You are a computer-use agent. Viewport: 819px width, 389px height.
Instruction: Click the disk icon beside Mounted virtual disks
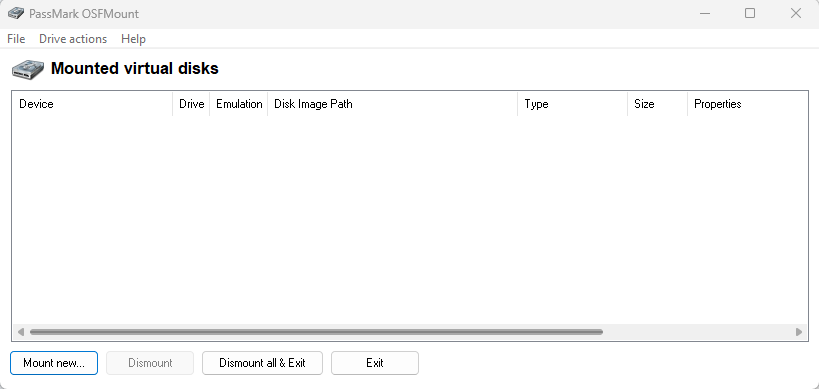[x=29, y=69]
